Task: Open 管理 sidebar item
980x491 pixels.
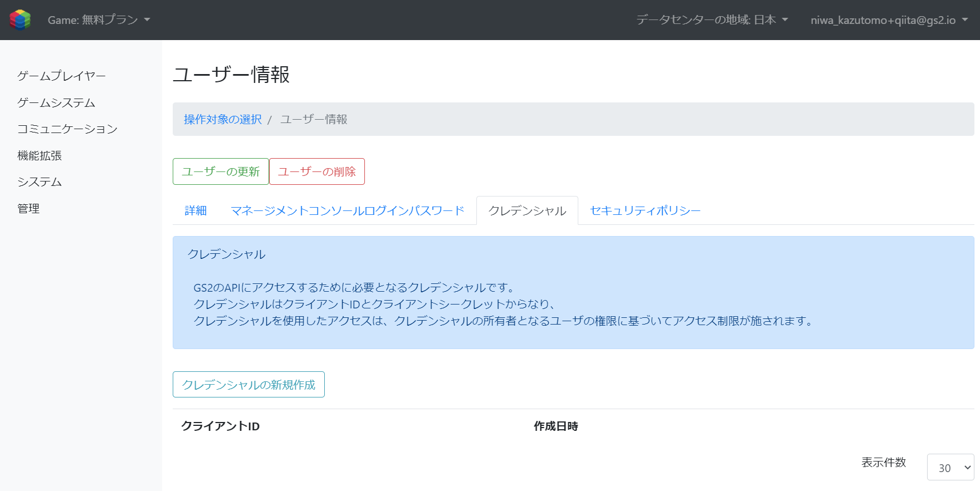Action: pyautogui.click(x=28, y=208)
